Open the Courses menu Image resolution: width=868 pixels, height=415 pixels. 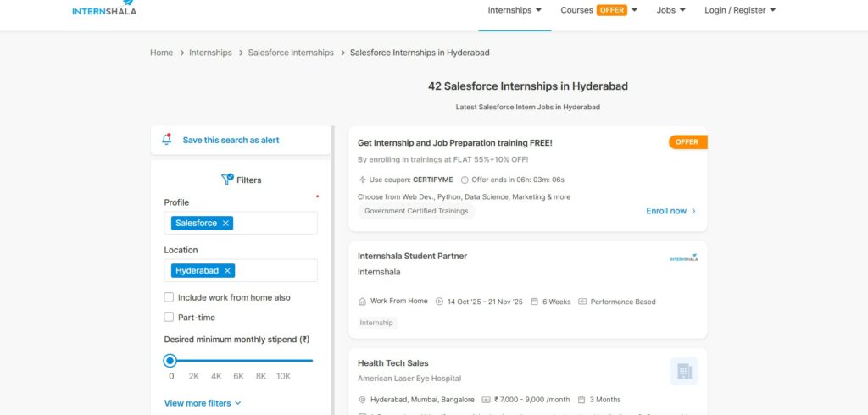[598, 10]
